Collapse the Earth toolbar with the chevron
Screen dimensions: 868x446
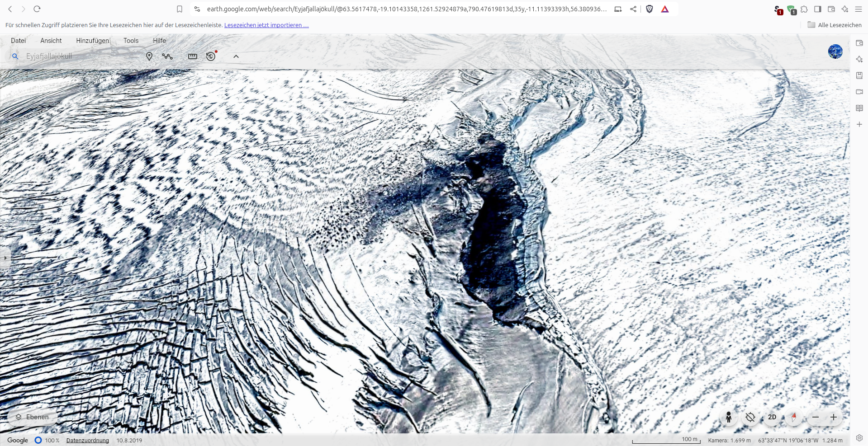236,56
